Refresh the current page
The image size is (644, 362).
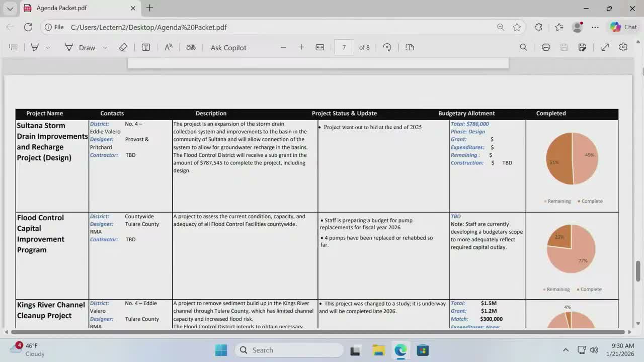(x=28, y=27)
